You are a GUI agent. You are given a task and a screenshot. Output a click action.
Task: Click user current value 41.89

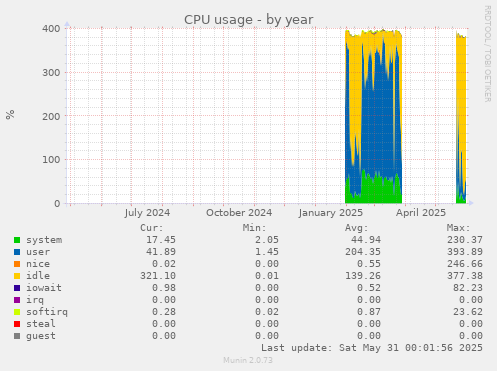click(x=161, y=252)
